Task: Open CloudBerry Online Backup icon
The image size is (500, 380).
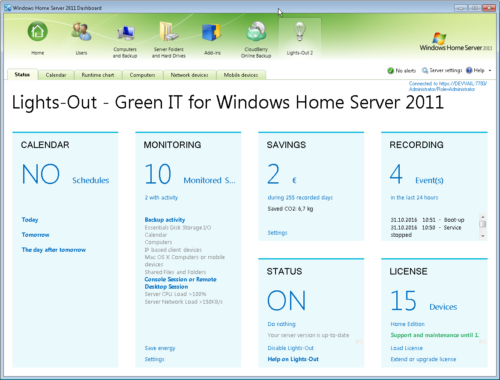Action: click(256, 31)
